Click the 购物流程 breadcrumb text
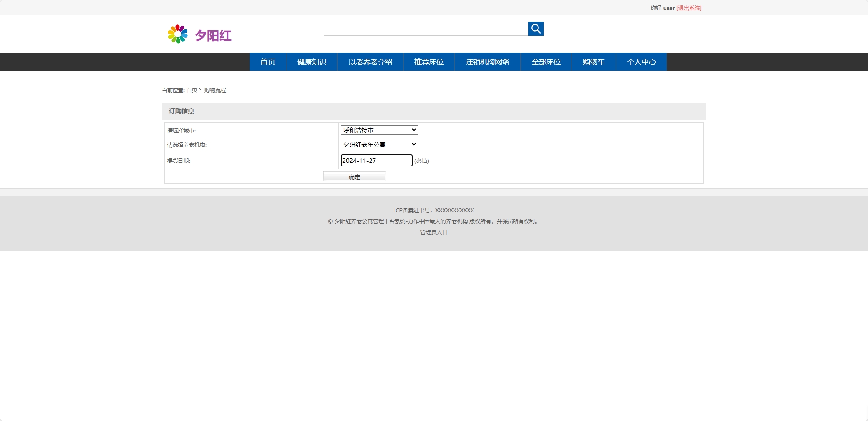Viewport: 868px width, 421px height. tap(215, 90)
